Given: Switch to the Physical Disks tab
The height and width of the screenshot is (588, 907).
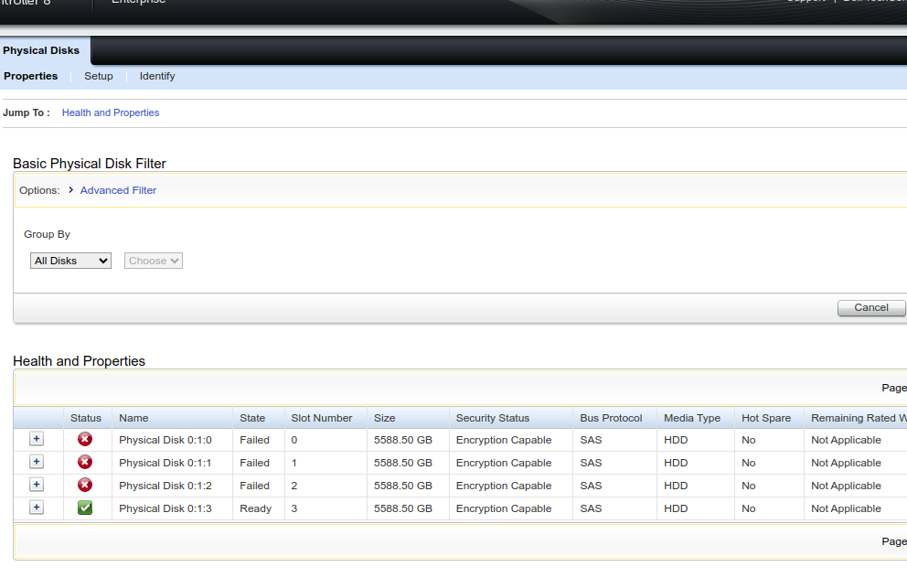Looking at the screenshot, I should point(41,50).
